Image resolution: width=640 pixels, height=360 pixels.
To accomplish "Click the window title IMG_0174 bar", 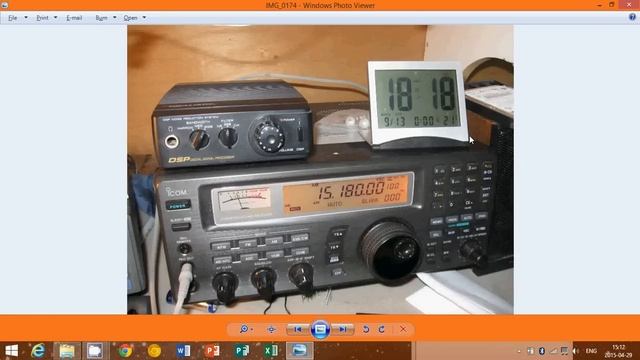I will point(320,5).
